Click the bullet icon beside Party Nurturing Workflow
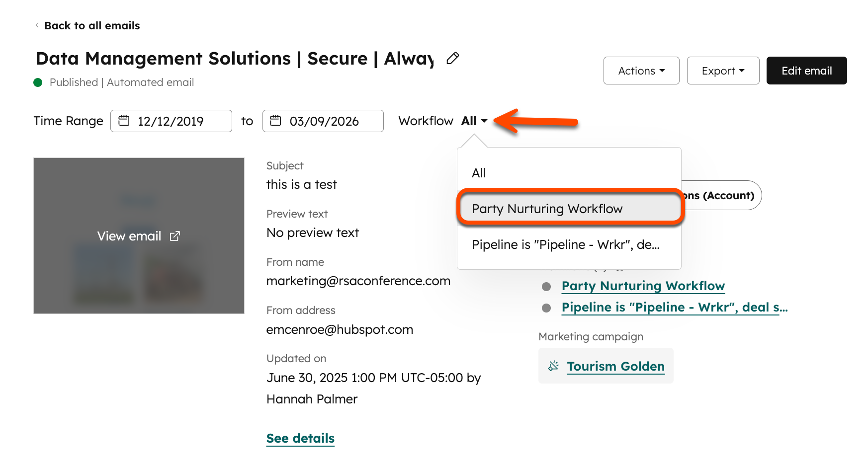Screen dimensions: 868x469 tap(546, 286)
